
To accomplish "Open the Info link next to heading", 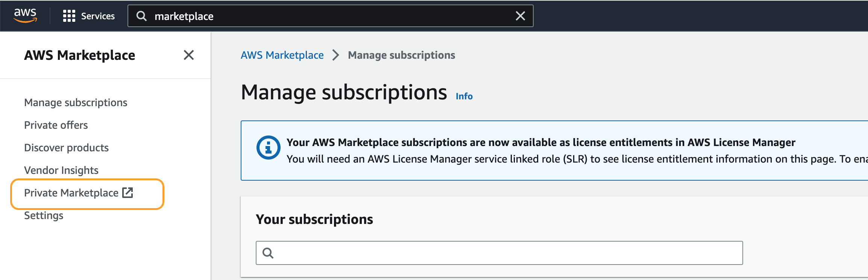I will click(x=464, y=96).
